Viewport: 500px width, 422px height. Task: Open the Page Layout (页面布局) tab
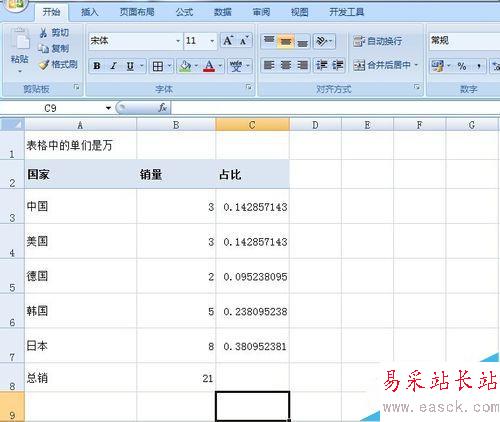pyautogui.click(x=137, y=12)
